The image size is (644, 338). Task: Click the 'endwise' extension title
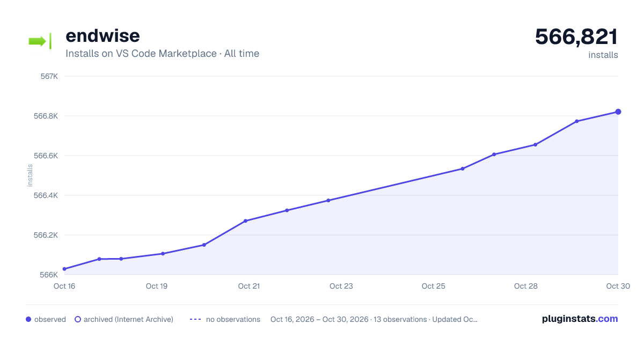(103, 35)
